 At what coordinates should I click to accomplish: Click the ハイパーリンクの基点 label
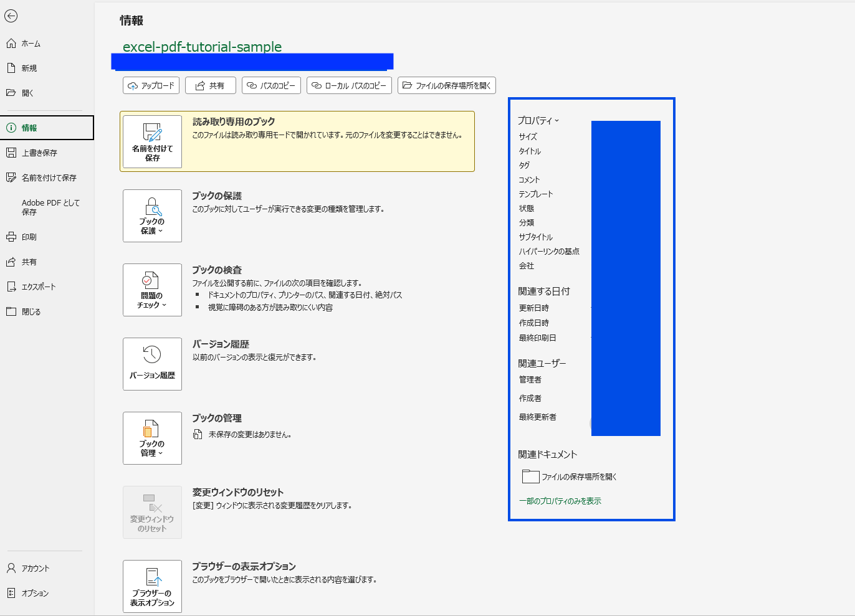(549, 251)
